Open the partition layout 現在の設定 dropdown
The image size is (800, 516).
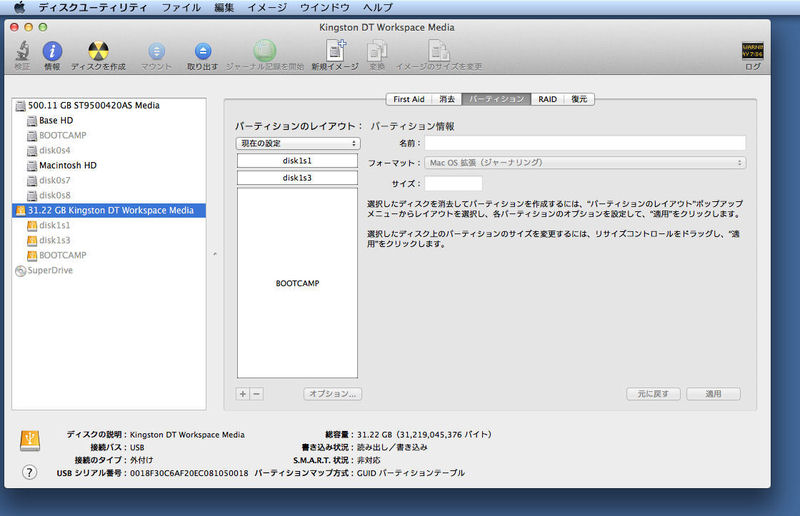[298, 143]
